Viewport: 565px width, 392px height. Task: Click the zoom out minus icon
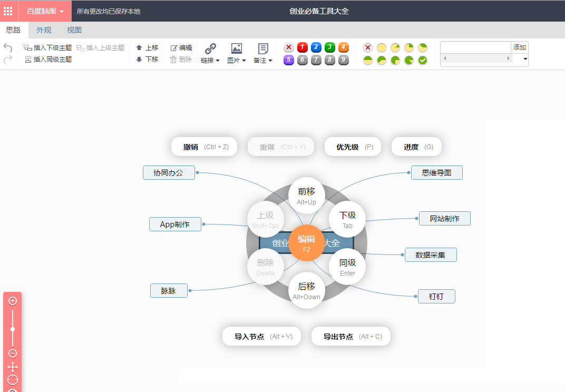point(13,353)
